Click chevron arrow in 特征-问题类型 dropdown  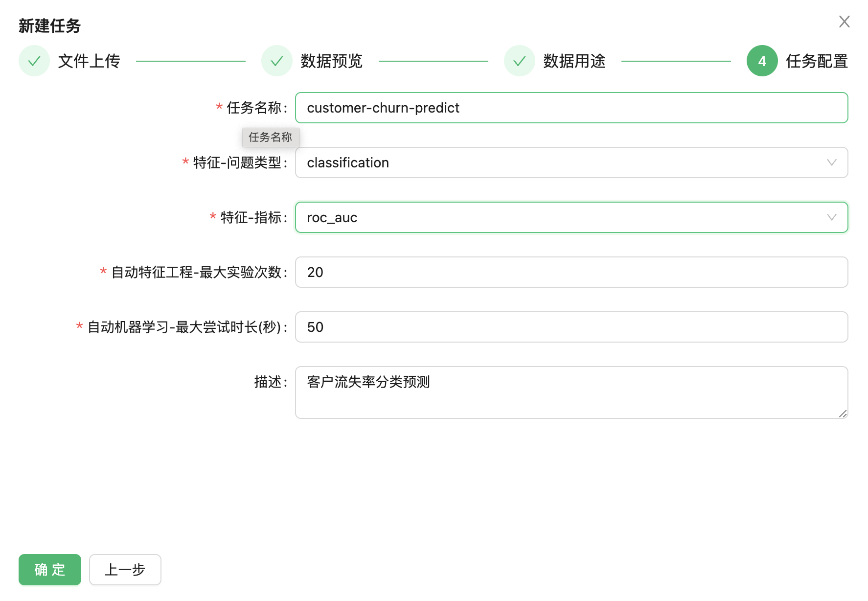point(831,162)
